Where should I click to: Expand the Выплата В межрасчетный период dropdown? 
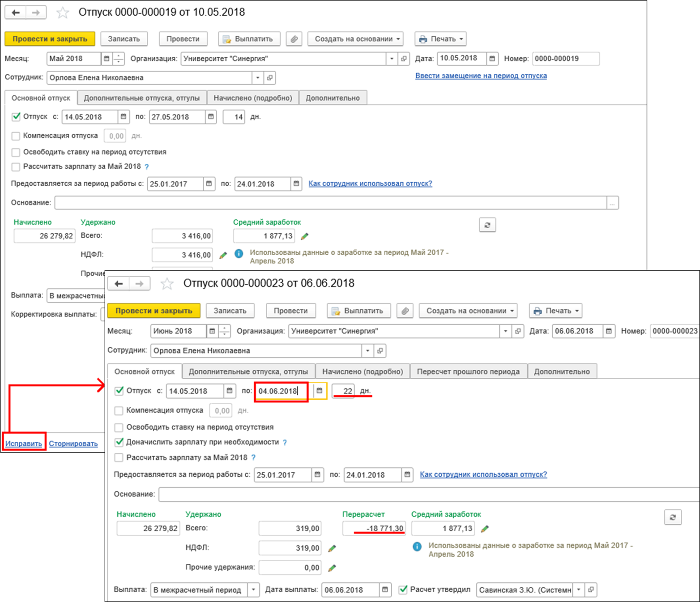point(253,590)
